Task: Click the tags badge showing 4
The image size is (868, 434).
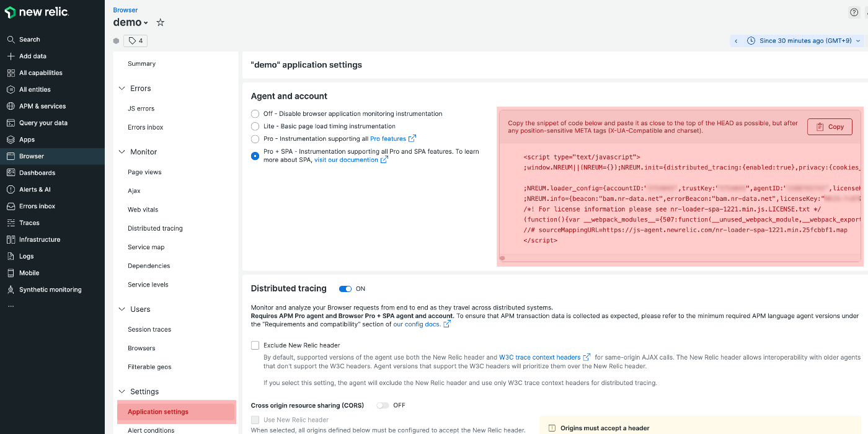Action: pos(136,41)
